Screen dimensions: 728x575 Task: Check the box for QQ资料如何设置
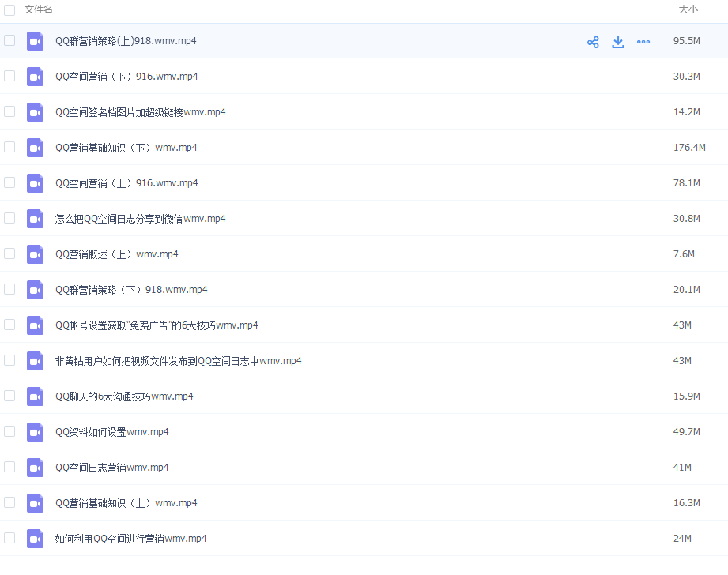9,431
